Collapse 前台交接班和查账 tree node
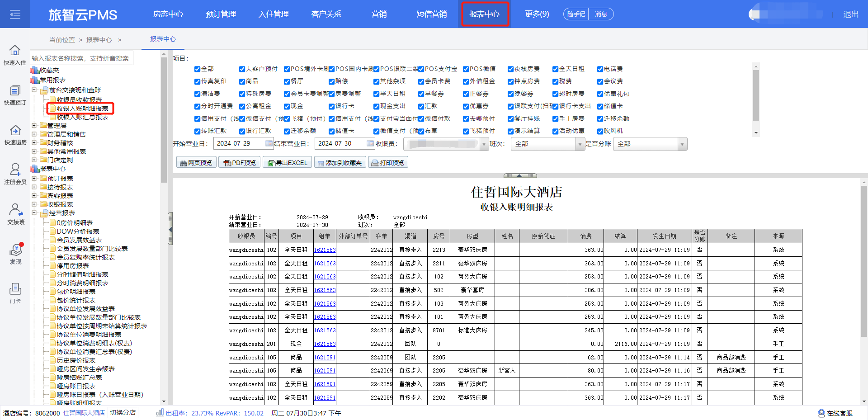 click(34, 90)
